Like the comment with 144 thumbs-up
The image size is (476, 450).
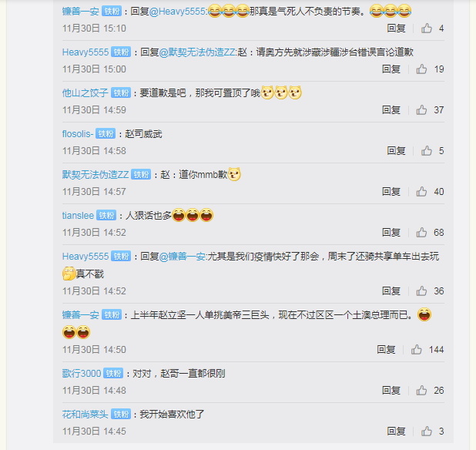click(416, 350)
